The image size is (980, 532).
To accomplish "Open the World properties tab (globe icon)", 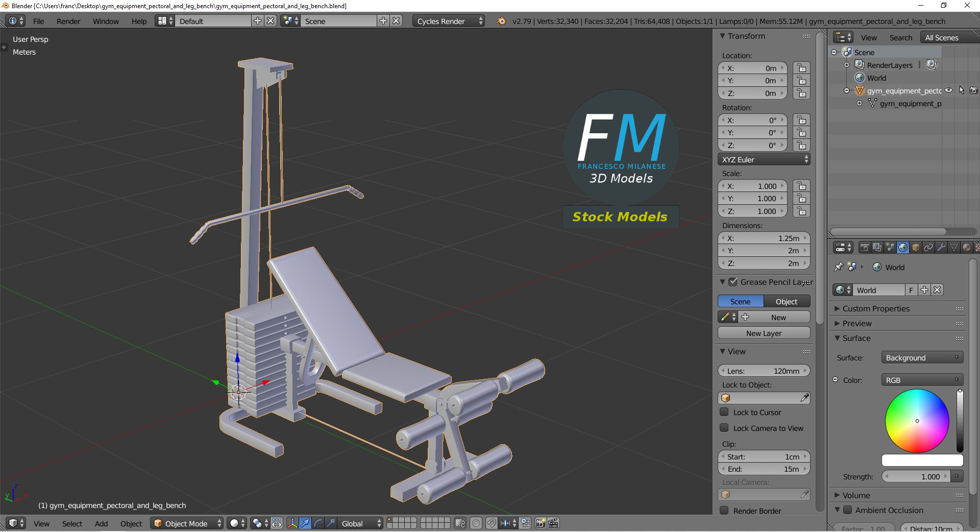I will coord(903,248).
